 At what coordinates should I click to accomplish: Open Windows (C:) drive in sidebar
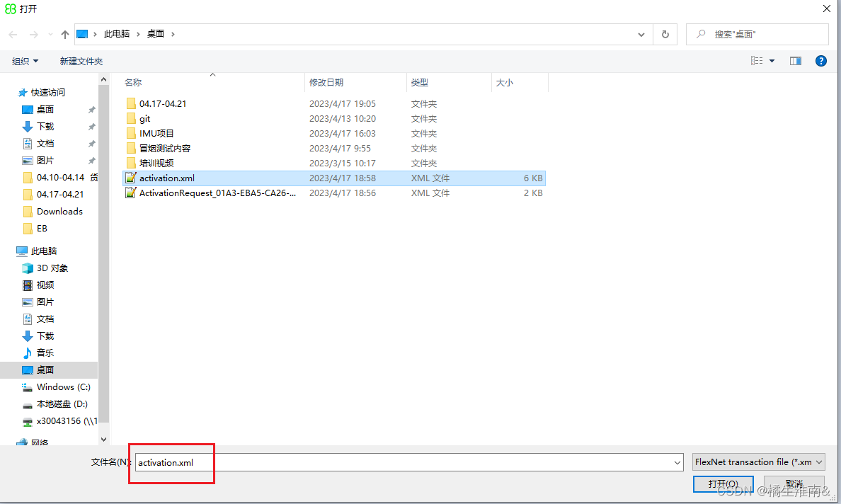point(63,387)
